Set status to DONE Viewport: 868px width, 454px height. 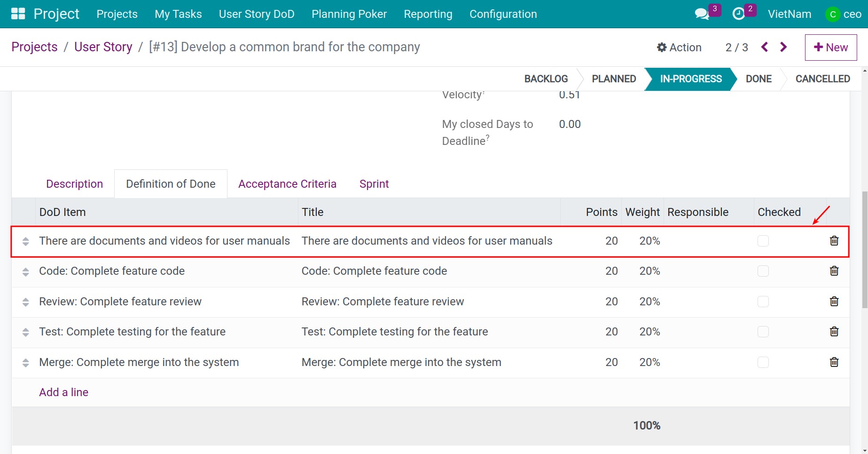tap(759, 79)
